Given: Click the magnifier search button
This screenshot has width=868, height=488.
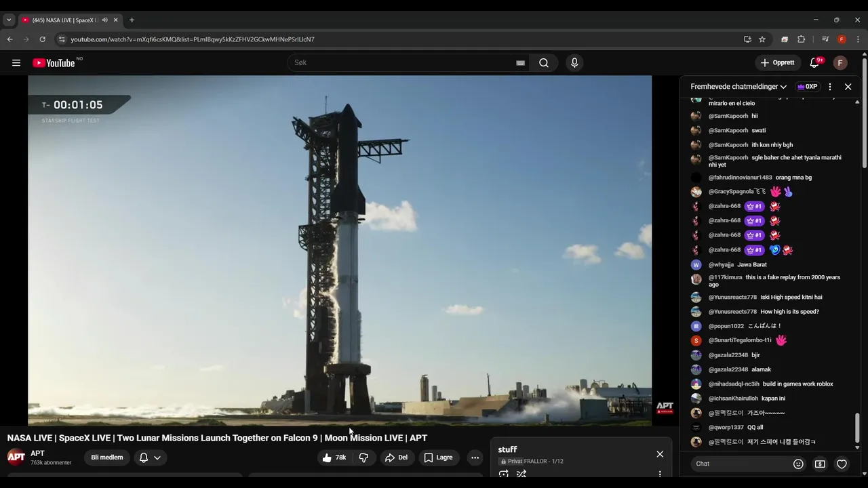Looking at the screenshot, I should pyautogui.click(x=544, y=63).
